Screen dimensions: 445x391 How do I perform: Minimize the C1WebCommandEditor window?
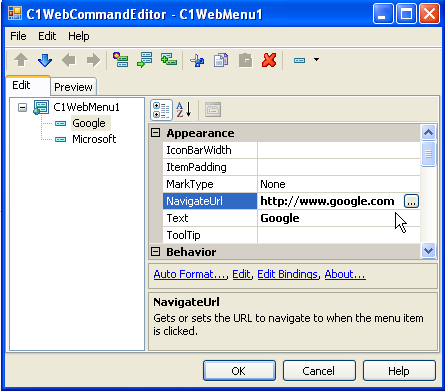(383, 14)
